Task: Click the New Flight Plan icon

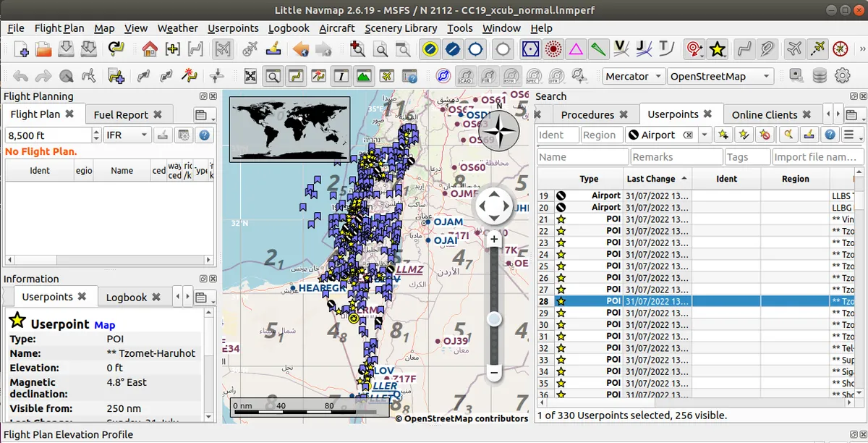Action: [21, 49]
